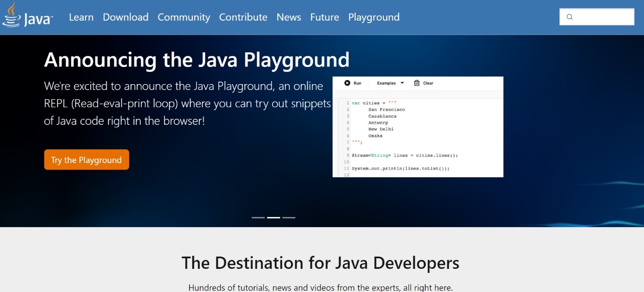Click the Announcing the Java Playground headline
Screen dimensions: 644x292
click(197, 60)
